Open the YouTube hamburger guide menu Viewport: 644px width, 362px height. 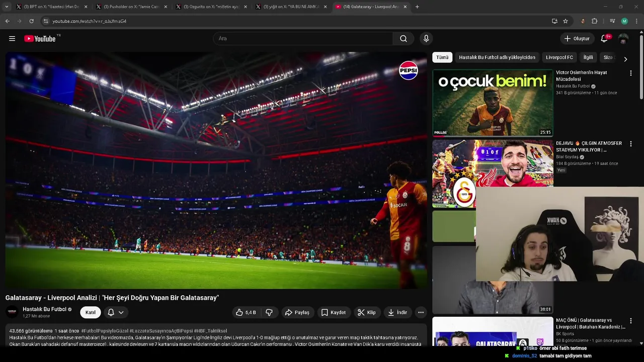tap(12, 39)
